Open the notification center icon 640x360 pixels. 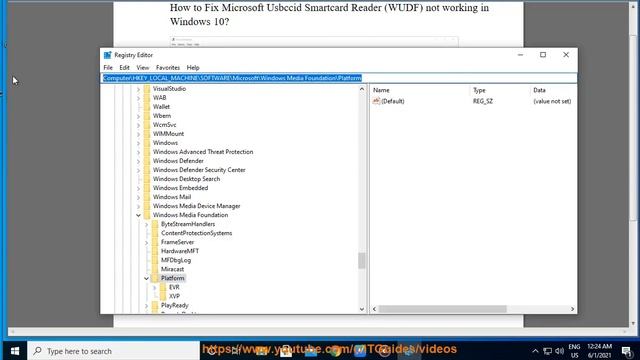[x=627, y=351]
